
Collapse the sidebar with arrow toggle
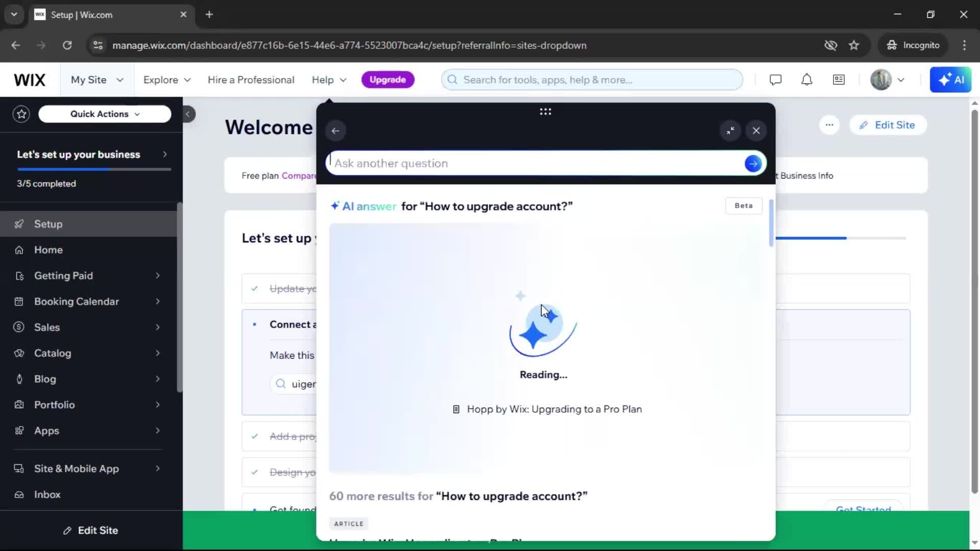click(x=188, y=114)
